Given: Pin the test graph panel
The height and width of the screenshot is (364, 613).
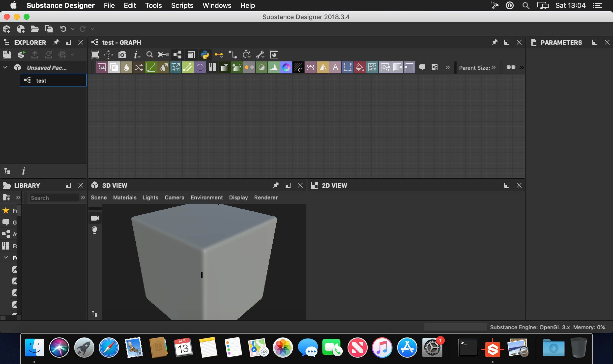Looking at the screenshot, I should [x=495, y=42].
